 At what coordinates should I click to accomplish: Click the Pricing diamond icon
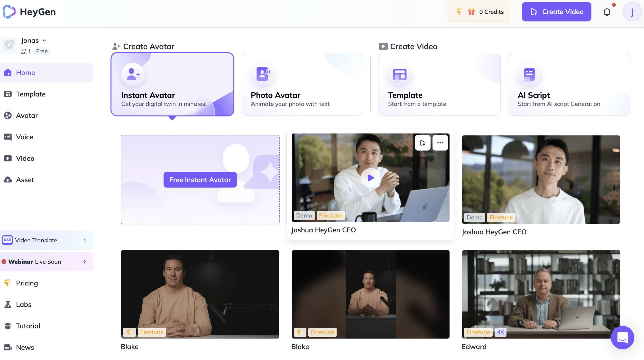pyautogui.click(x=8, y=283)
